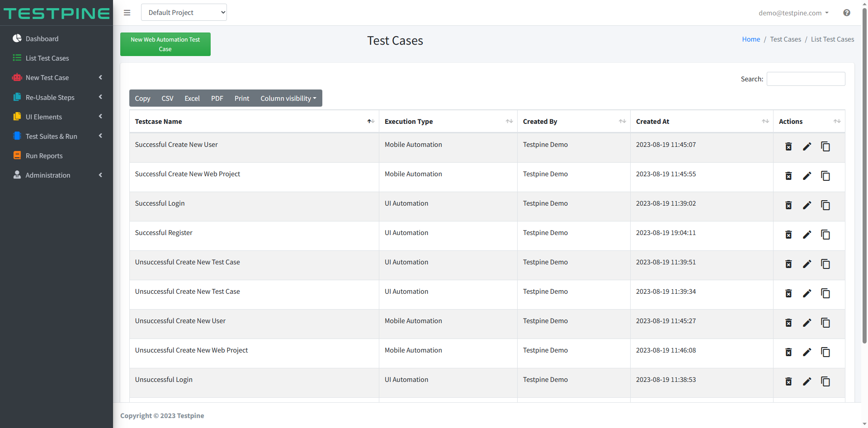Select New Test Case sidebar item
Viewport: 868px width, 428px height.
tap(57, 77)
